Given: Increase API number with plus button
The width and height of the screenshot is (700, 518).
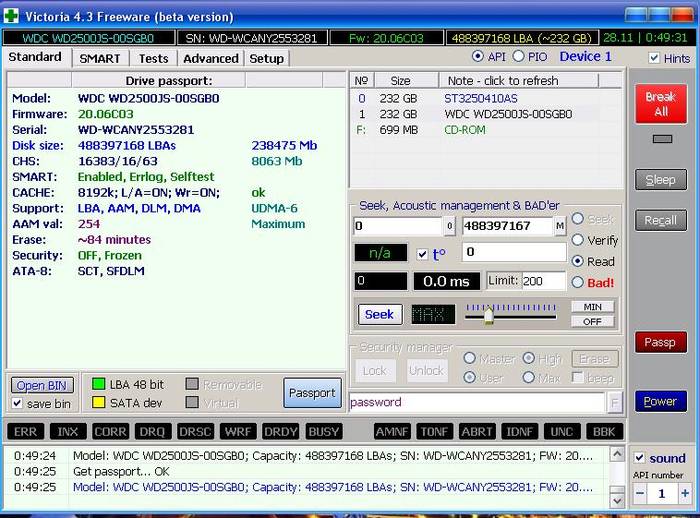Looking at the screenshot, I should point(685,494).
